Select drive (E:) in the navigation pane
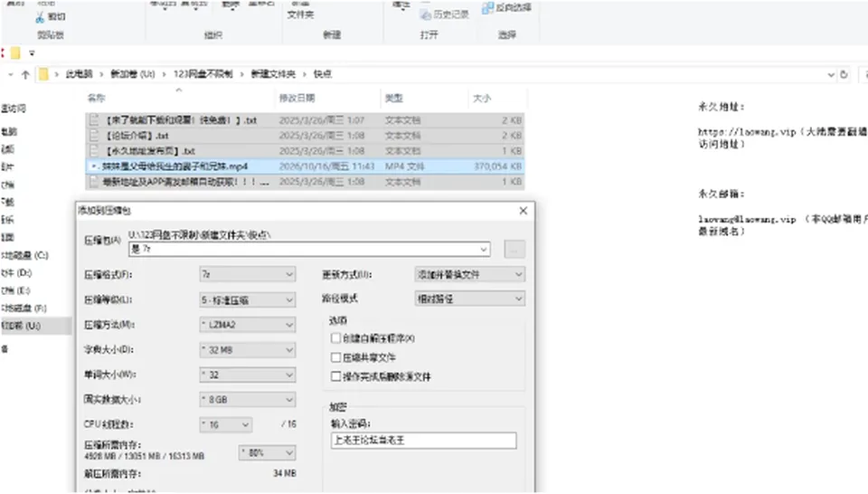The width and height of the screenshot is (868, 494). coord(16,290)
